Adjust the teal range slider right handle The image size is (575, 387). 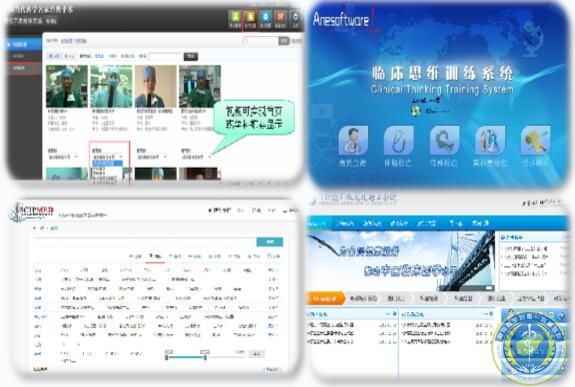pos(205,357)
